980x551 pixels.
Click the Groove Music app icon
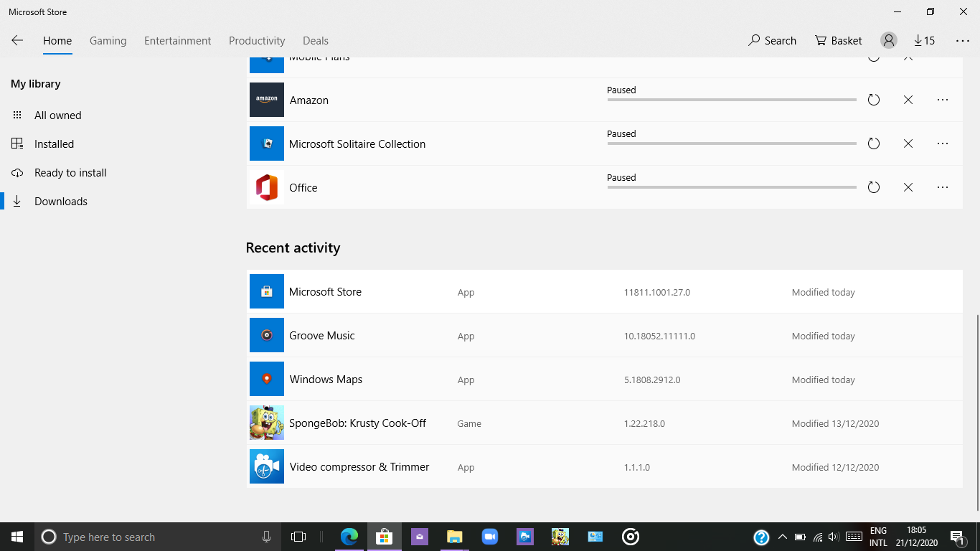tap(267, 335)
